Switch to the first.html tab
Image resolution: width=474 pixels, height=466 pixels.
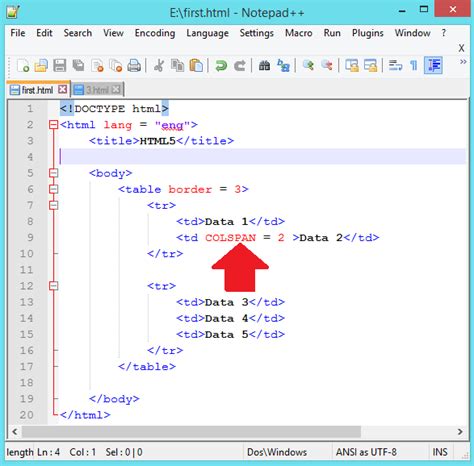[x=37, y=90]
